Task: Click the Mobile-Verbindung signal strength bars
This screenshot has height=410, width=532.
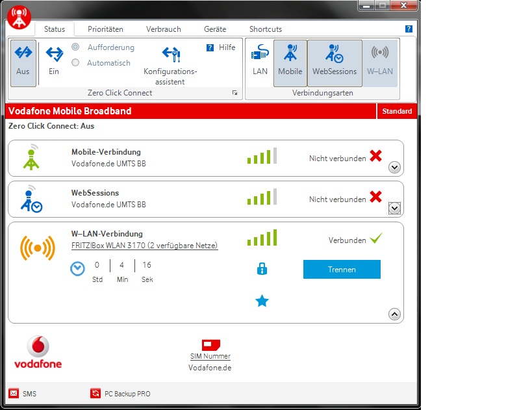Action: (x=262, y=156)
